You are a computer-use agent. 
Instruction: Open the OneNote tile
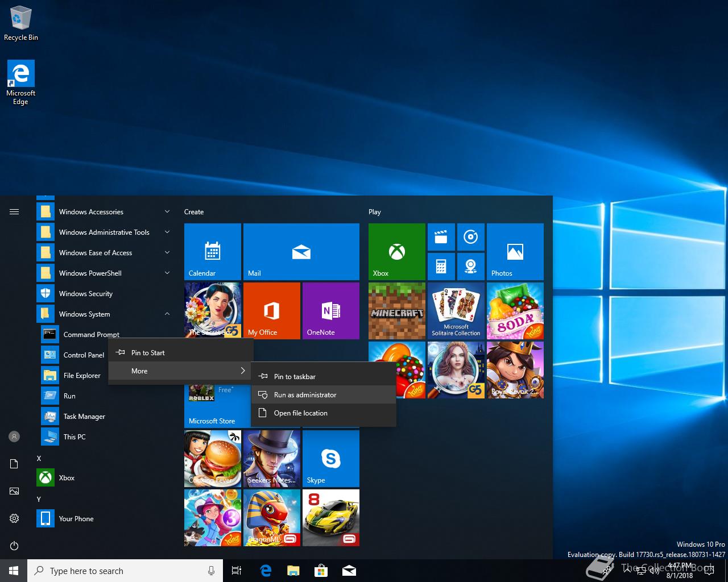click(x=331, y=311)
